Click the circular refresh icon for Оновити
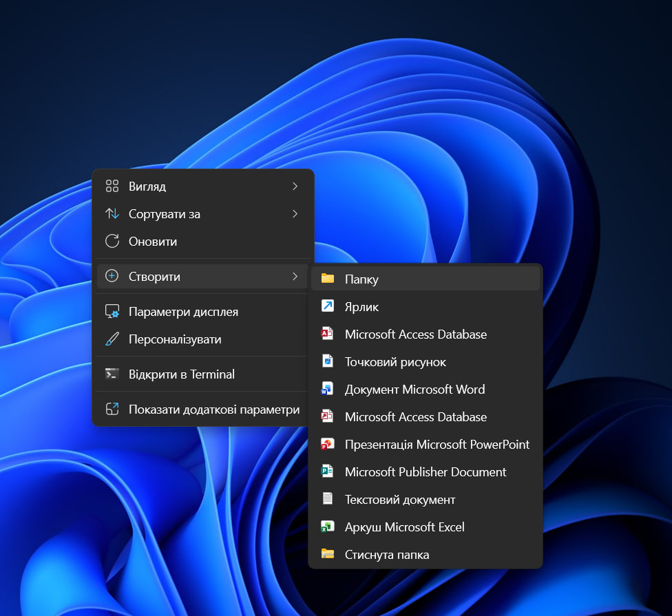This screenshot has width=672, height=616. click(x=112, y=241)
